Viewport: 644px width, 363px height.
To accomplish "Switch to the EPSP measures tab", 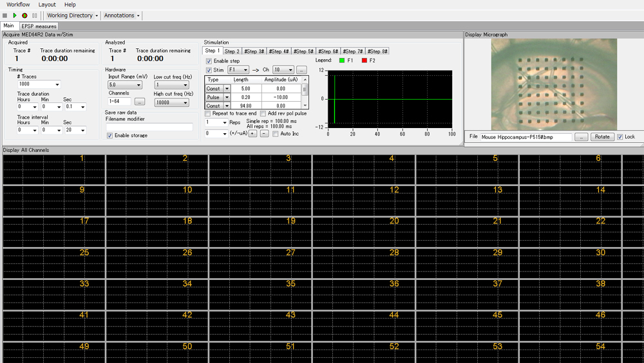I will point(39,26).
